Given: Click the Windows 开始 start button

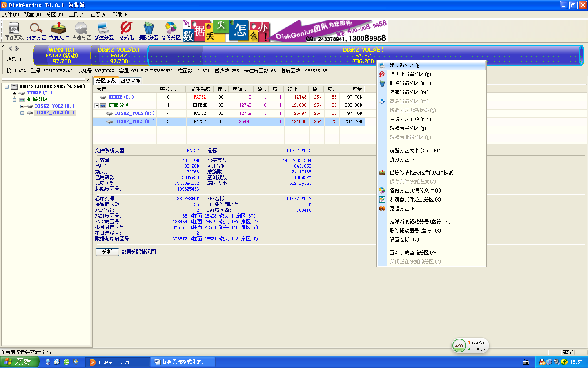Looking at the screenshot, I should click(x=19, y=361).
